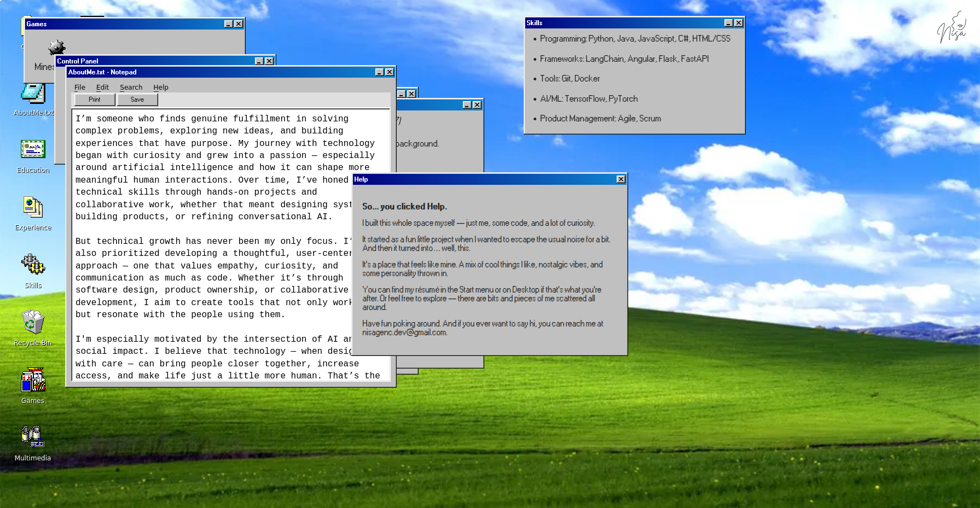The image size is (980, 508).
Task: Open the Help menu in Notepad
Action: tap(161, 87)
